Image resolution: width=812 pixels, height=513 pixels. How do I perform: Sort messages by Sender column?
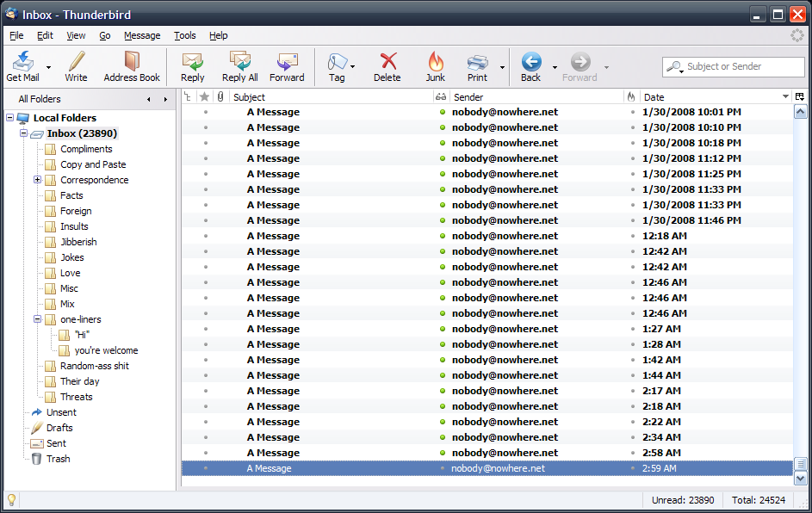pyautogui.click(x=536, y=96)
